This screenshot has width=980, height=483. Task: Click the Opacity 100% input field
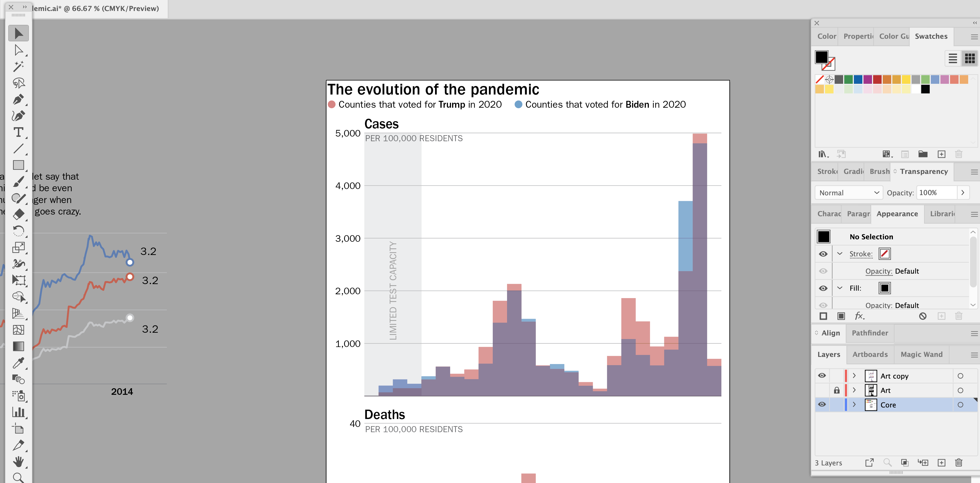pos(936,193)
